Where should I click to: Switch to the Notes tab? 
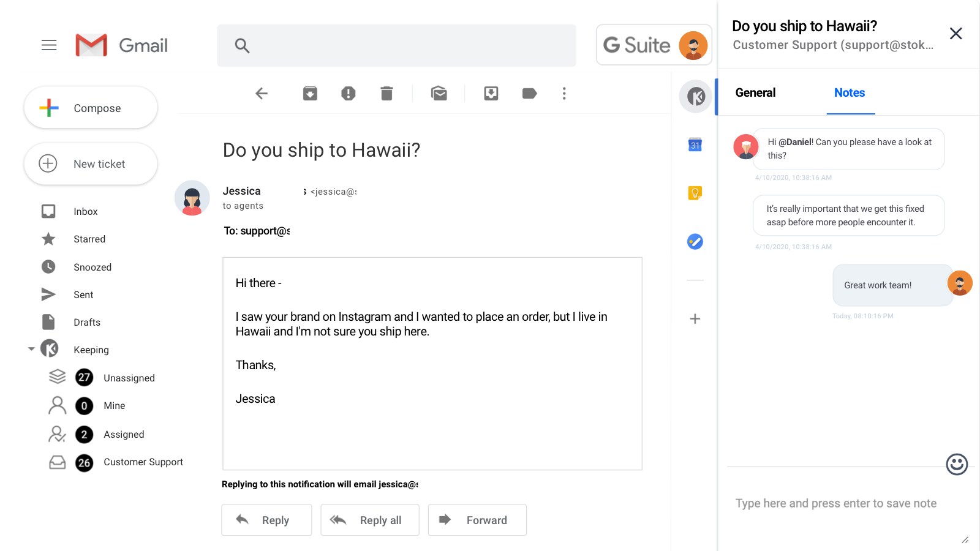pyautogui.click(x=850, y=92)
